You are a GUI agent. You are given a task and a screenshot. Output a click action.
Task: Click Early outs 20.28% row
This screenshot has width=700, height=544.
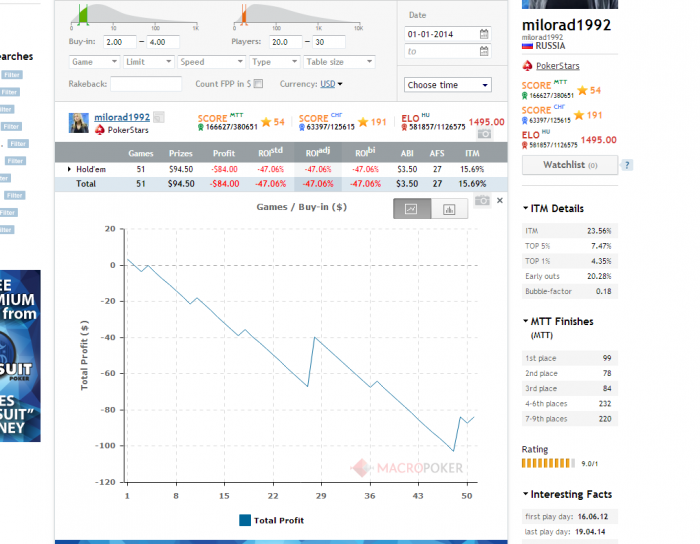570,276
